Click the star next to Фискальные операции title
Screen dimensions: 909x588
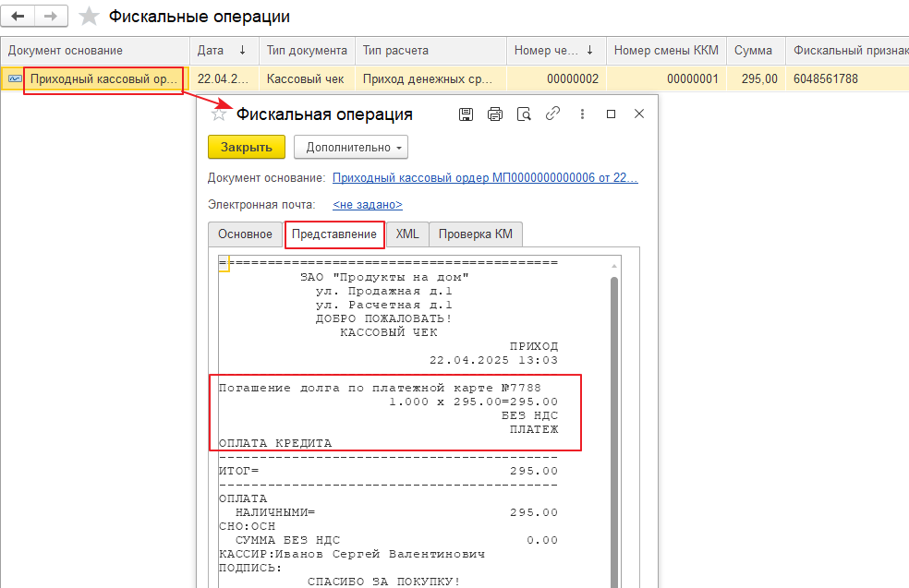pos(89,17)
